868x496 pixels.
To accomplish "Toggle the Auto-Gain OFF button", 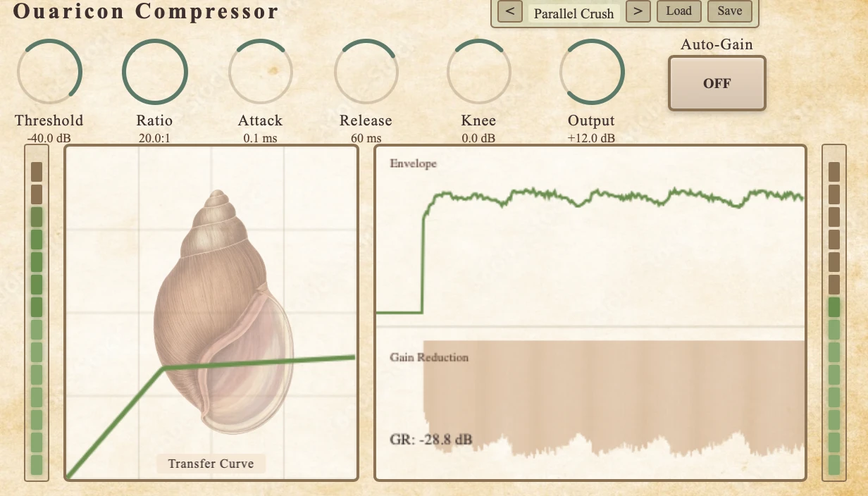I will pos(717,84).
